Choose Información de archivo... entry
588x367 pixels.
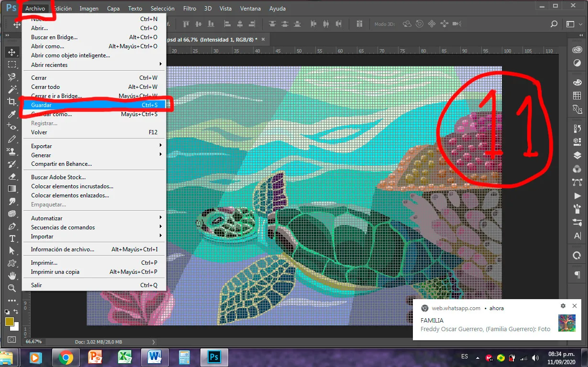94,249
